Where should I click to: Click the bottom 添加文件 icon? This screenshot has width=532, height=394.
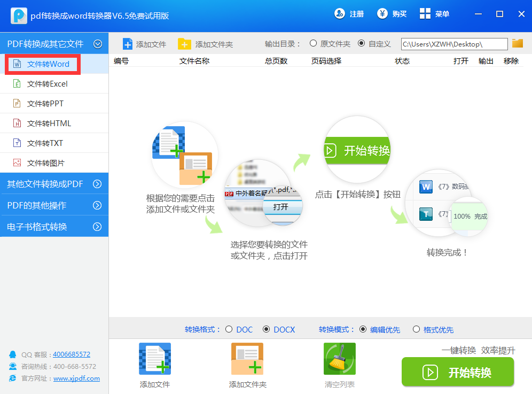point(154,358)
